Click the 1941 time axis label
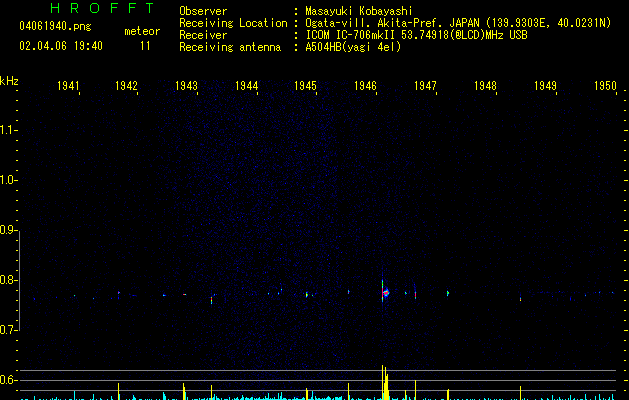629x400 pixels. (68, 86)
